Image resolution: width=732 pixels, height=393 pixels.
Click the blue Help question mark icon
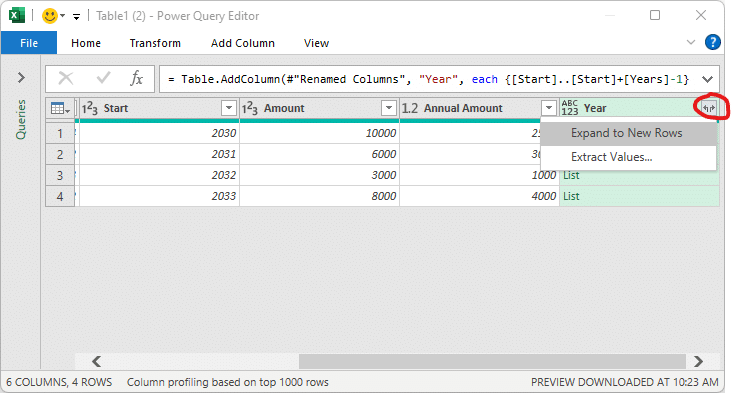coord(712,42)
